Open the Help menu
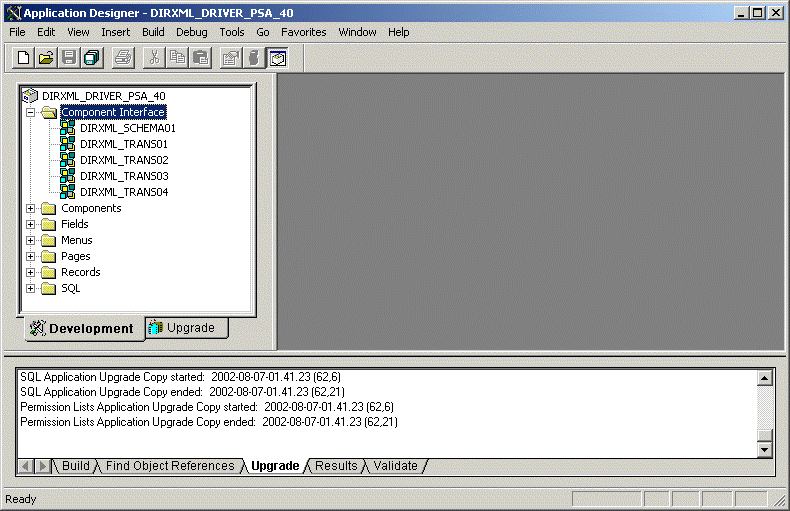The width and height of the screenshot is (790, 511). (x=399, y=32)
